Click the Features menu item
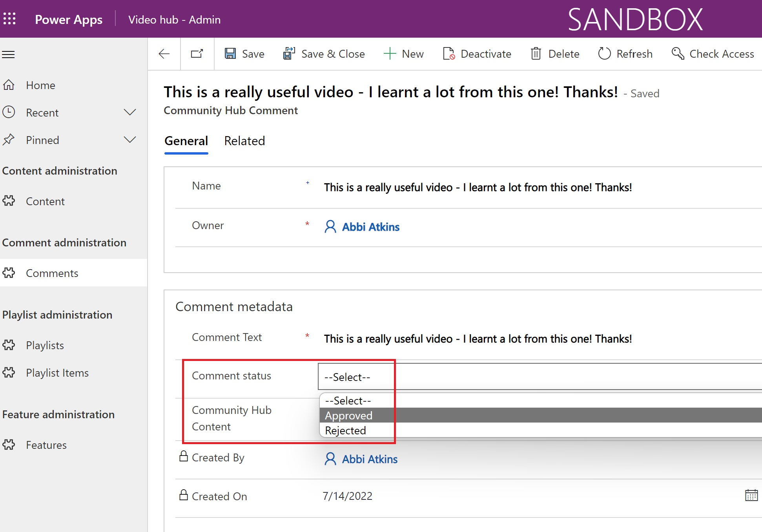Viewport: 762px width, 532px height. point(45,445)
